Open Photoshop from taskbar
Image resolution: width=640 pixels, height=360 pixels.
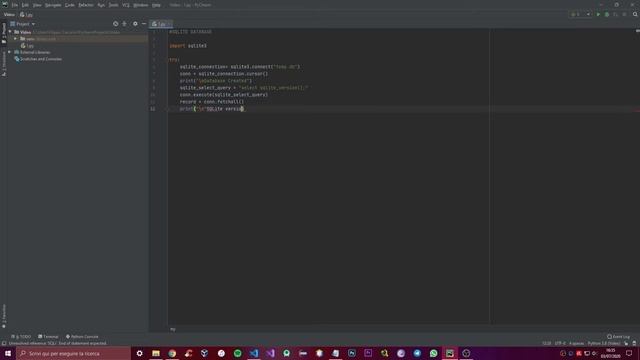tap(352, 353)
